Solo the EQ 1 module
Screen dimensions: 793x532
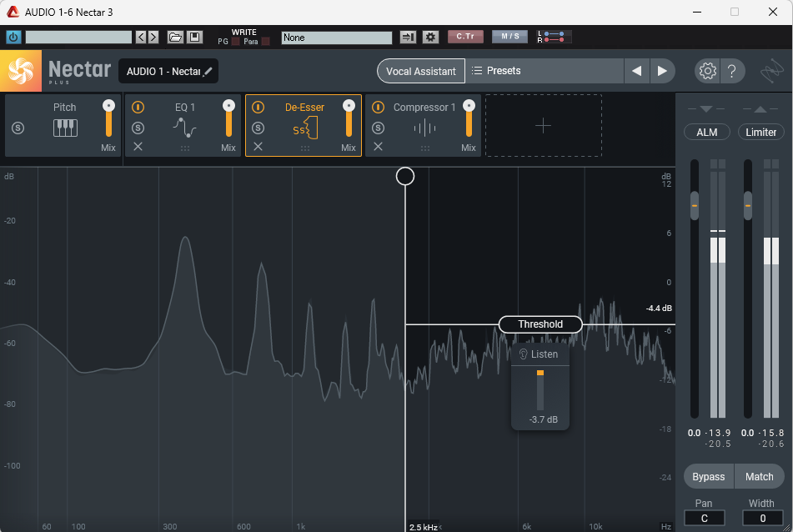(138, 128)
